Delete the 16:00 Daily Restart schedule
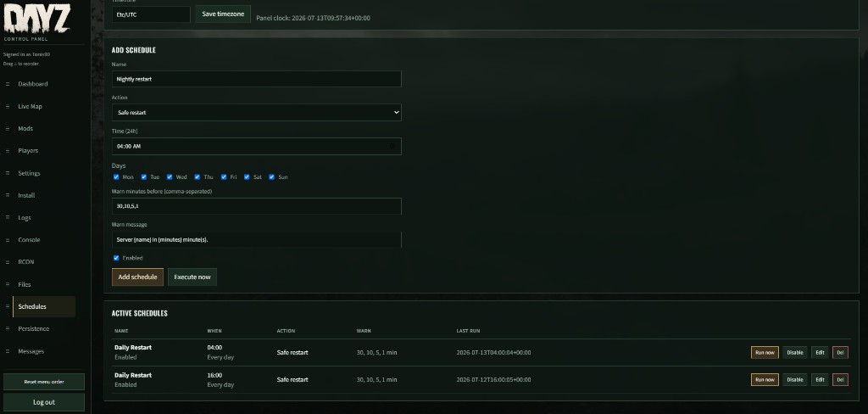The image size is (868, 414). [840, 379]
